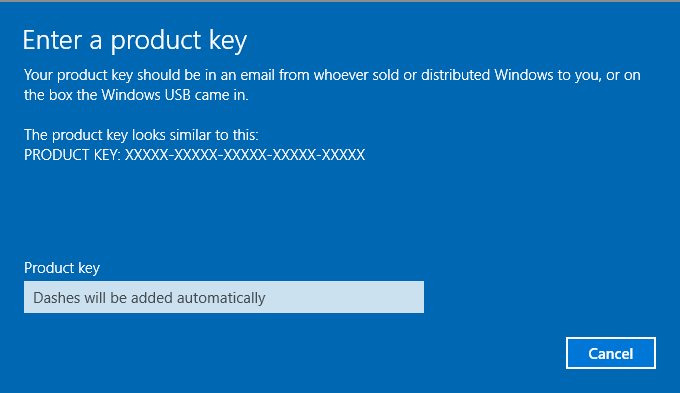The image size is (680, 393).
Task: Click the 'USB' word in the description
Action: coord(177,95)
